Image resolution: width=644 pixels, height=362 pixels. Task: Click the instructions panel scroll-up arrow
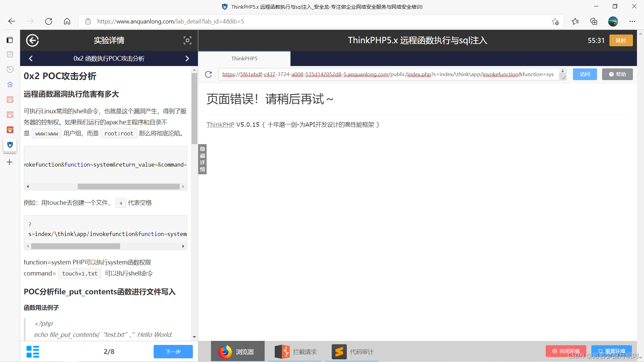pyautogui.click(x=194, y=70)
